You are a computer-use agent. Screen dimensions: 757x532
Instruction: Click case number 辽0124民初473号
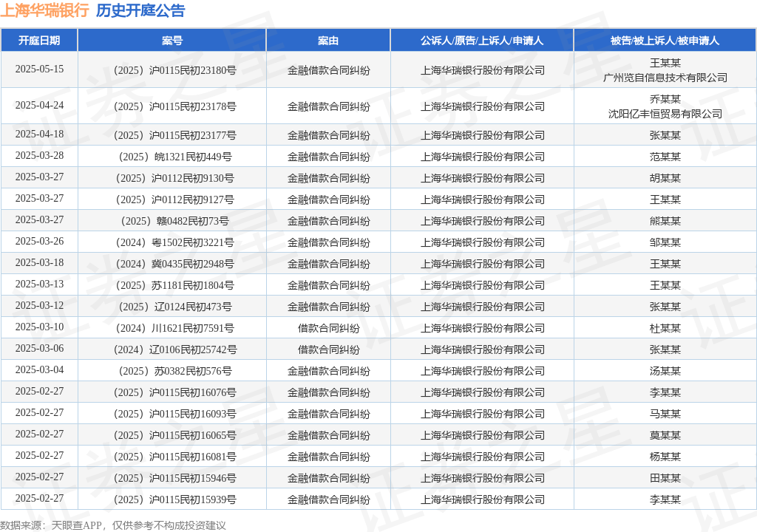(174, 307)
